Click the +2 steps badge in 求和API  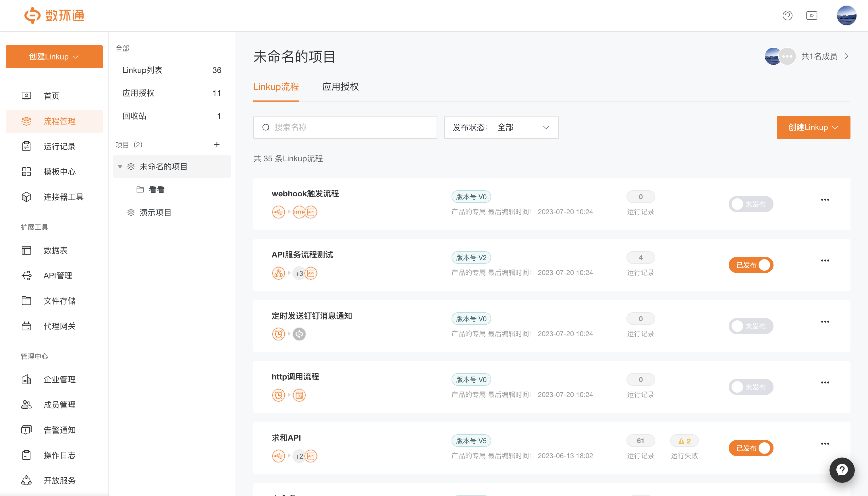click(x=299, y=456)
